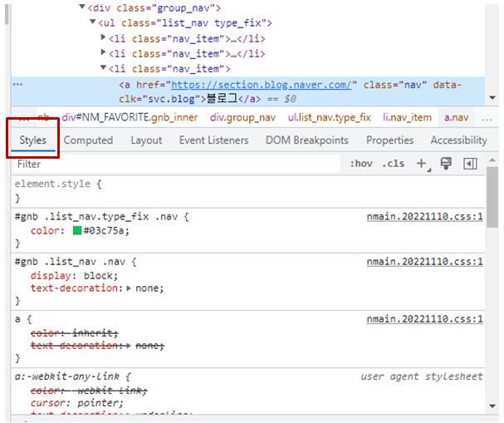The height and width of the screenshot is (423, 504).
Task: Select li.nav_item breadcrumb
Action: [407, 117]
